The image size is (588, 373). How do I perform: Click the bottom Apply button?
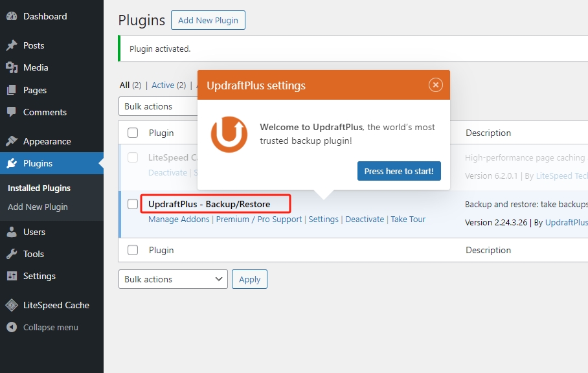tap(249, 279)
